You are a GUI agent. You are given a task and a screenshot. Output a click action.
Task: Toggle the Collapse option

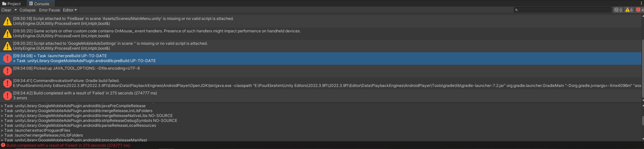click(x=27, y=10)
